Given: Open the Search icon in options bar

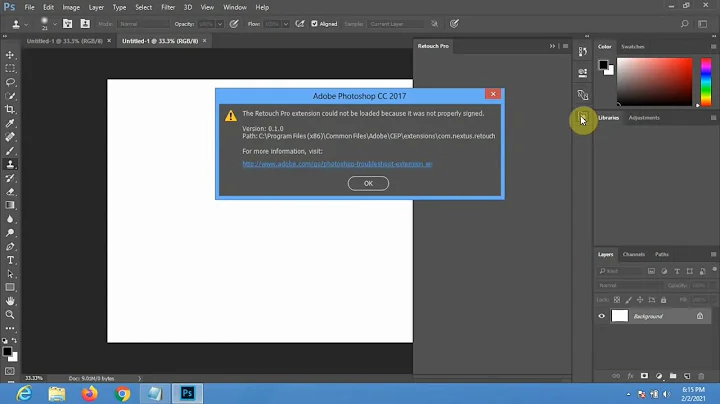Looking at the screenshot, I should [x=684, y=24].
